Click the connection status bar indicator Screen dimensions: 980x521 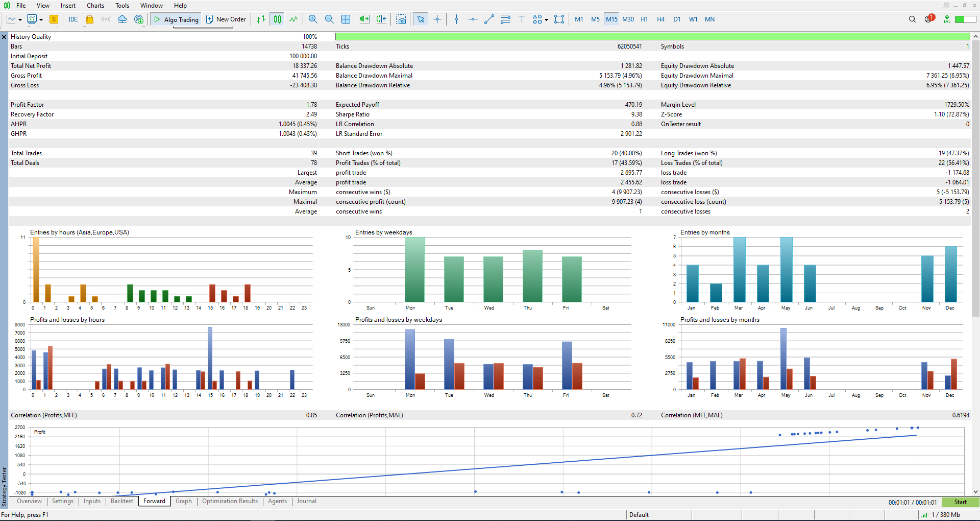point(966,19)
